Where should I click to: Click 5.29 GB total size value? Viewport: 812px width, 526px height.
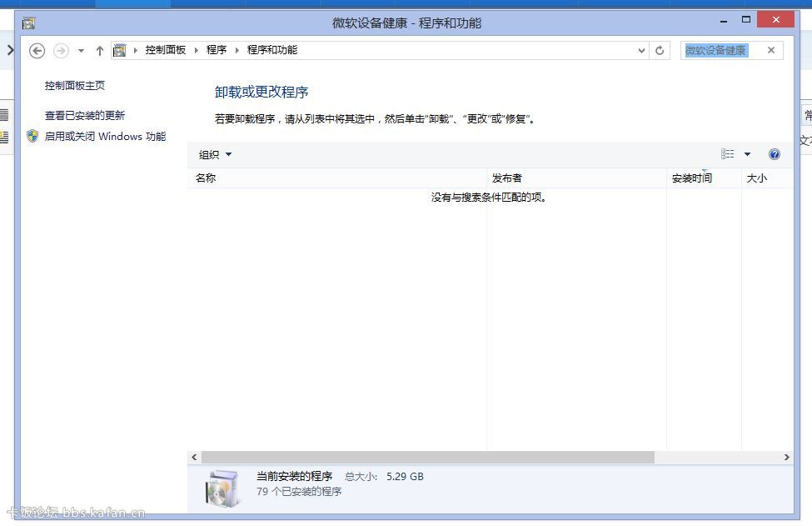pyautogui.click(x=405, y=477)
